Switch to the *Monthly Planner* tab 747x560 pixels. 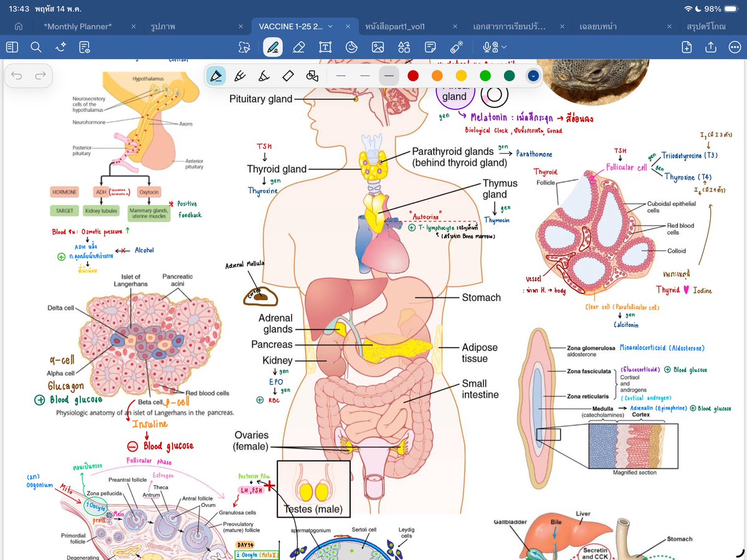[78, 27]
